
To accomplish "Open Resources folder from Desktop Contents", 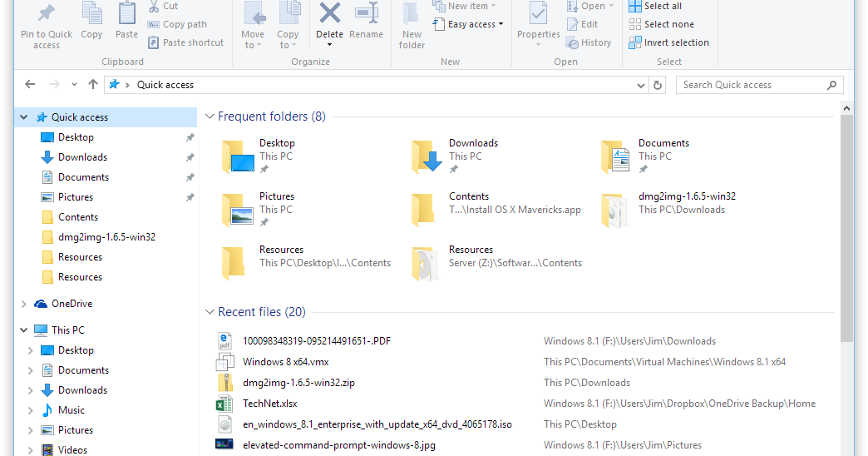I will tap(306, 263).
